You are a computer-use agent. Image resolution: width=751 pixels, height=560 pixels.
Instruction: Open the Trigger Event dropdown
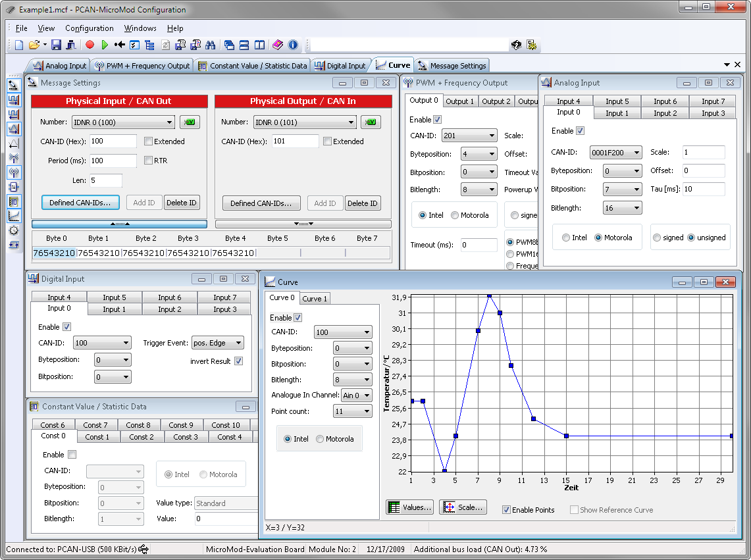pos(217,343)
